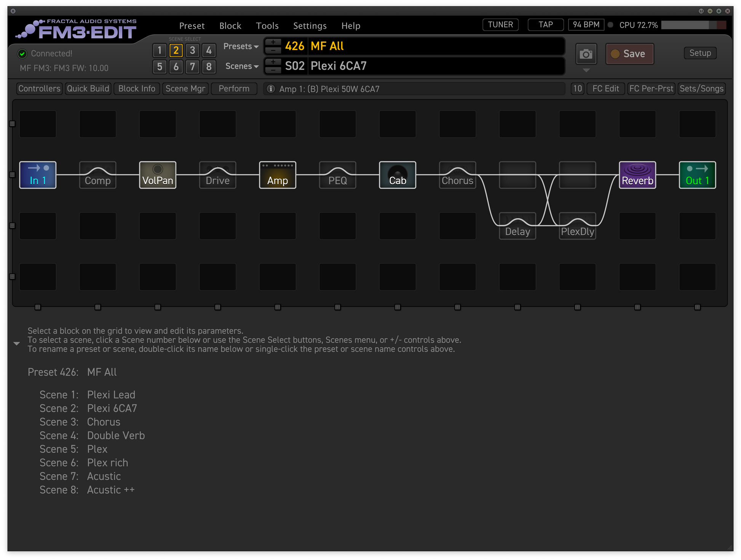Open the Scenes dropdown menu
The height and width of the screenshot is (560, 741).
coord(242,66)
